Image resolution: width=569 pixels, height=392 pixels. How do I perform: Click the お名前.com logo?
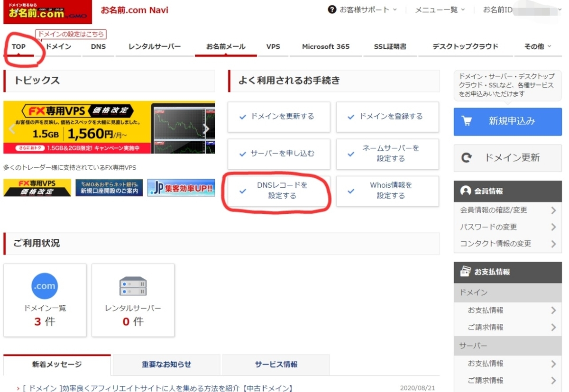tap(47, 12)
